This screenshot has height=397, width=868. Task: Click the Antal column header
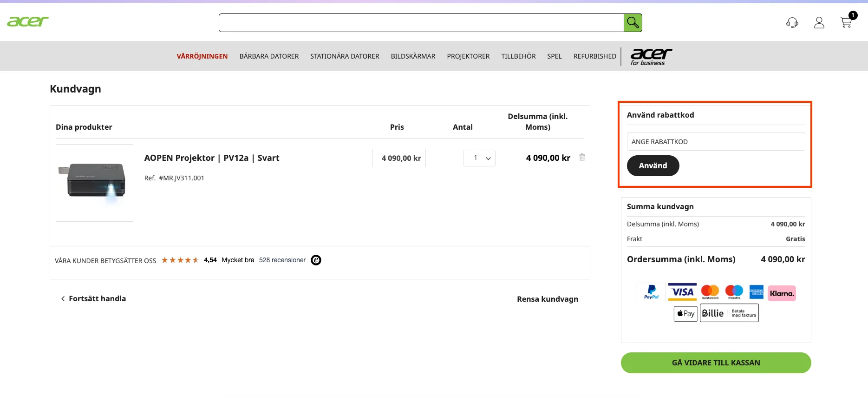[x=463, y=127]
